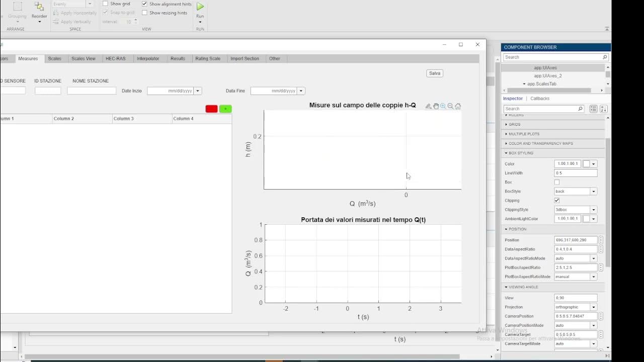Click the Inspector search magnifier icon
The image size is (644, 362).
(580, 109)
